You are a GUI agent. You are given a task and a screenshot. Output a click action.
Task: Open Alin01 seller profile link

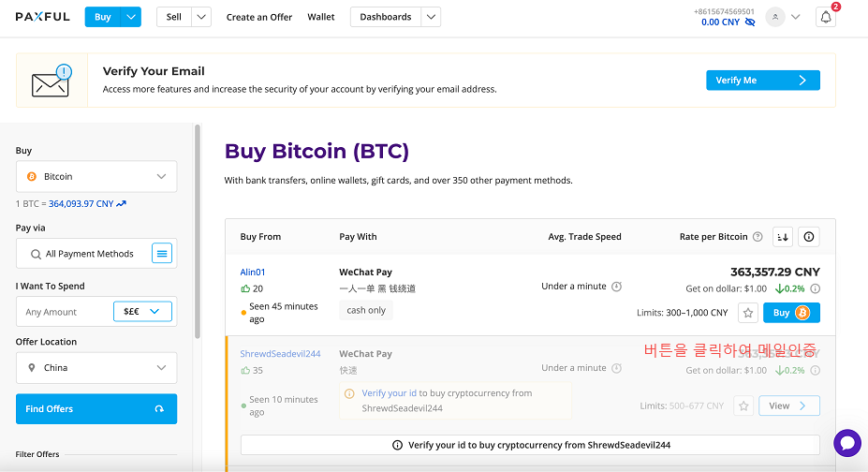(x=253, y=272)
